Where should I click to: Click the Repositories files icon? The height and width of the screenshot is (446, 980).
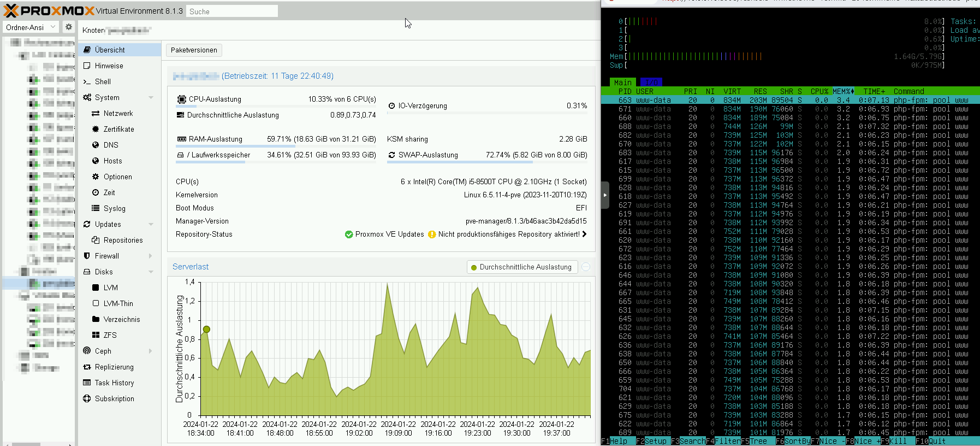(96, 240)
